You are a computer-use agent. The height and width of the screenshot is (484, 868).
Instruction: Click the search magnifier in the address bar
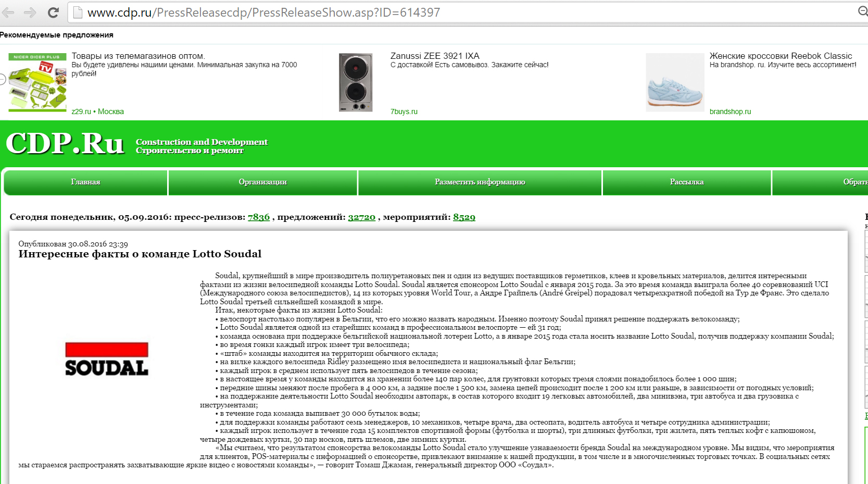862,11
